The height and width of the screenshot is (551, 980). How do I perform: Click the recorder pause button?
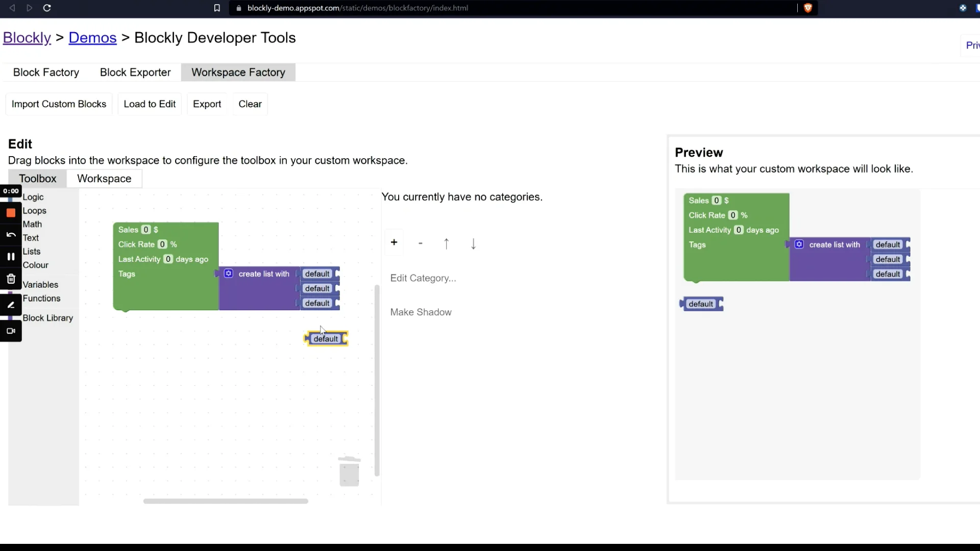click(x=11, y=257)
